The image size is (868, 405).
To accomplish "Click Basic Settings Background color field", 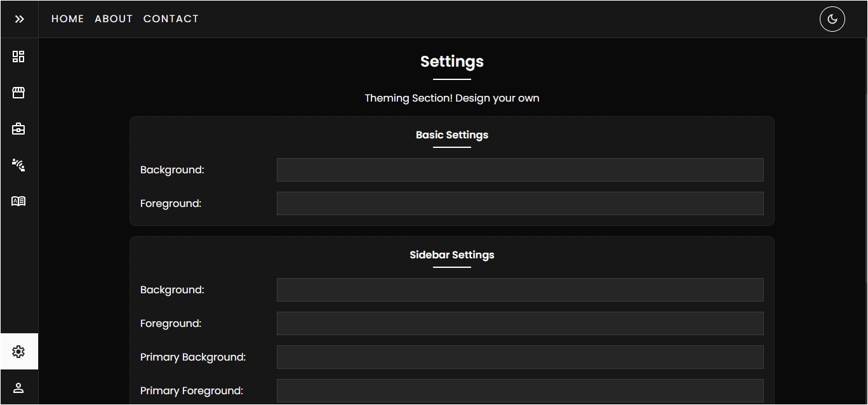I will (x=519, y=169).
